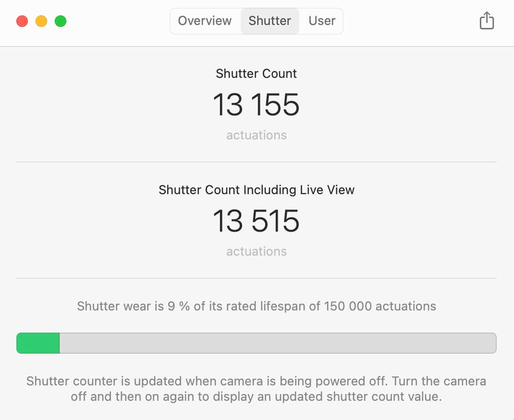Click the shutter wear 9 % lifespan text

256,306
